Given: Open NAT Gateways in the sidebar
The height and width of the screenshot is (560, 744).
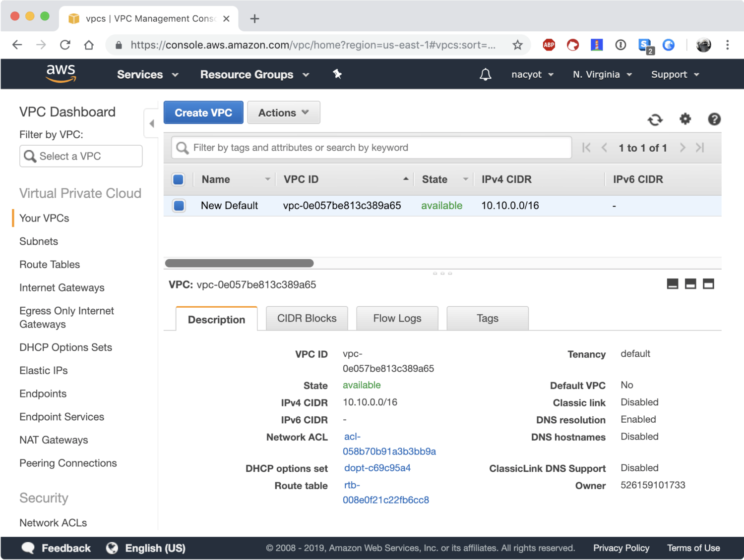Looking at the screenshot, I should coord(54,440).
